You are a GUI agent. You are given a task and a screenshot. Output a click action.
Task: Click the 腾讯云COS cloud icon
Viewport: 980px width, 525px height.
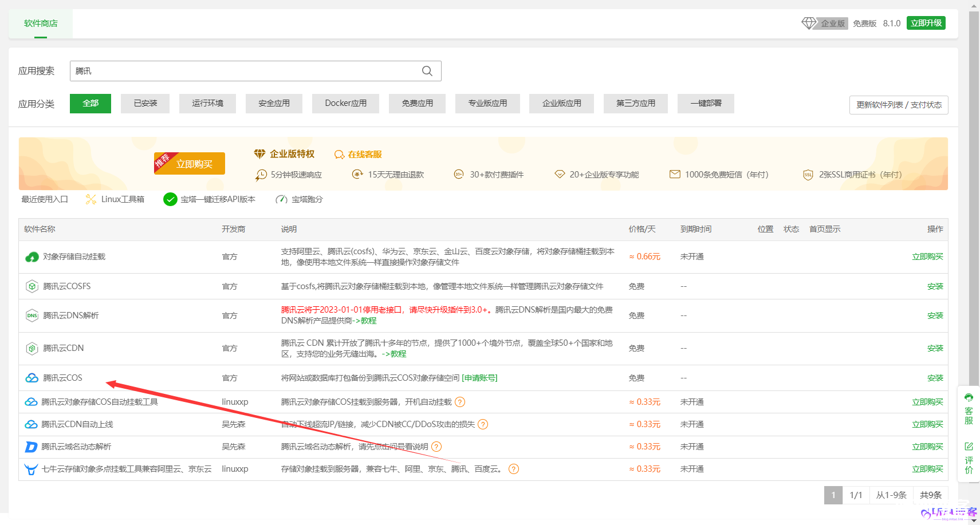coord(32,378)
